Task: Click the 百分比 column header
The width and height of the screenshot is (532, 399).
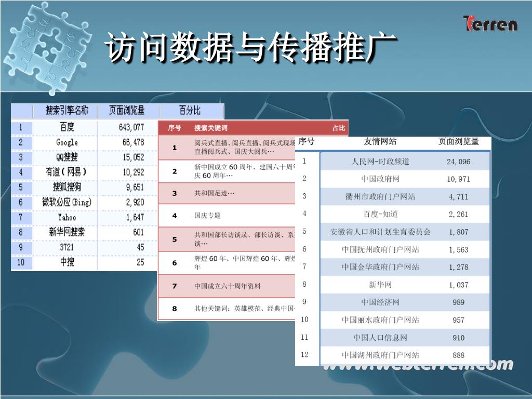Action: pos(190,110)
